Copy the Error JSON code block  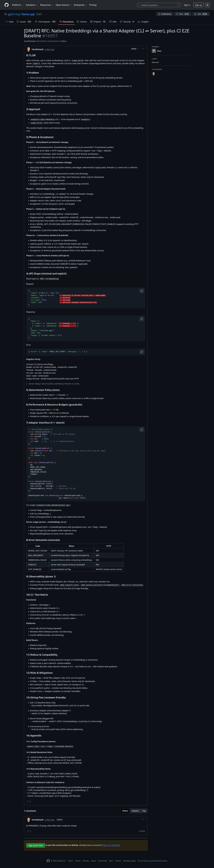tap(142, 352)
